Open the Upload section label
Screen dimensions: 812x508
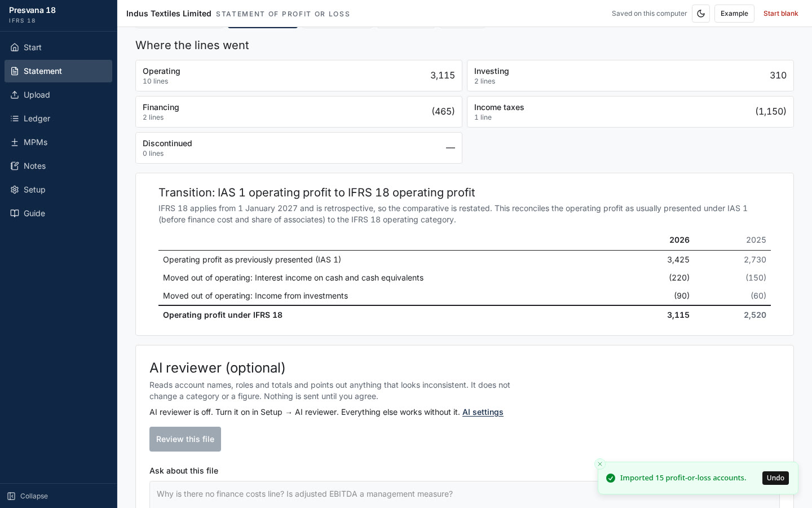[37, 95]
